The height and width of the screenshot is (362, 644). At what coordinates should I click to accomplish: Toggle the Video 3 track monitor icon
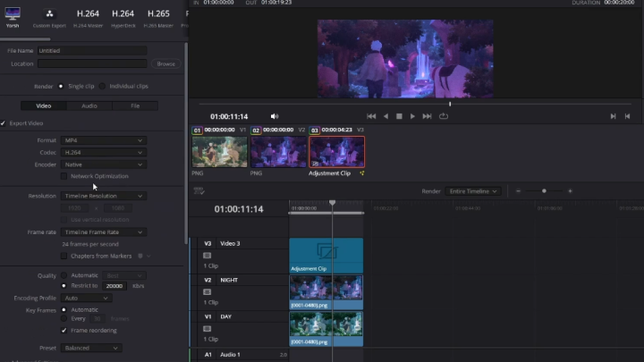click(207, 256)
